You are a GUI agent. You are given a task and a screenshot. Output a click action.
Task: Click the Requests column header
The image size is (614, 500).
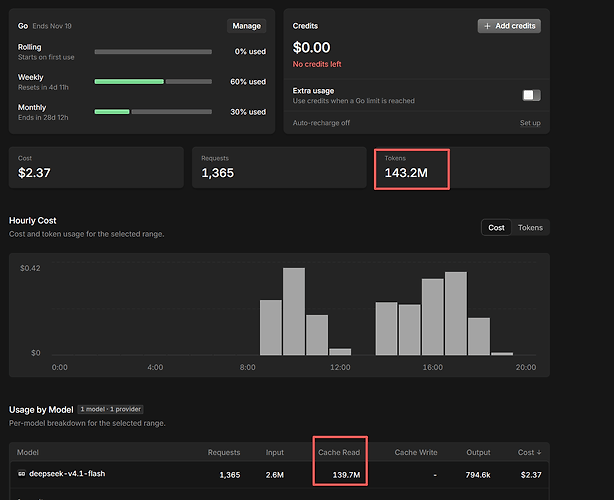(x=224, y=452)
